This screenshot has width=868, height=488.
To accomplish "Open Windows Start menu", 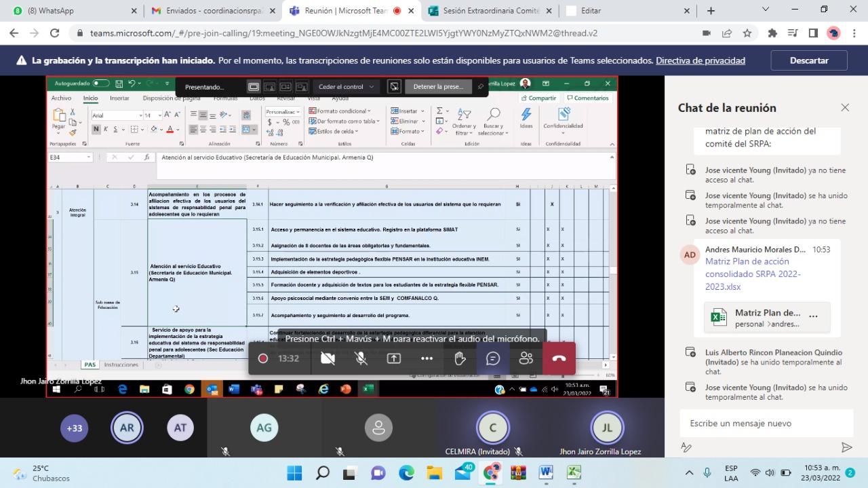I will 295,472.
